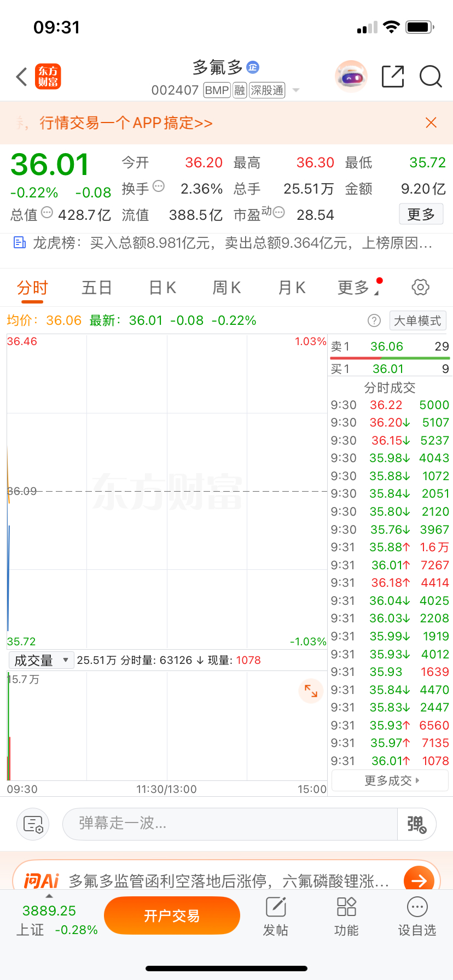Open the search magnifier icon
This screenshot has width=453, height=980.
pos(431,77)
